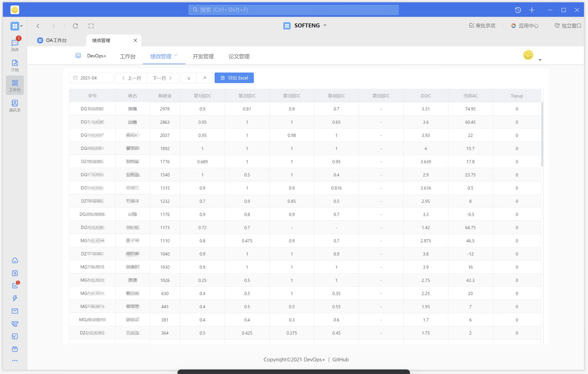
Task: Click the calendar icon in left sidebar
Action: coord(15,273)
